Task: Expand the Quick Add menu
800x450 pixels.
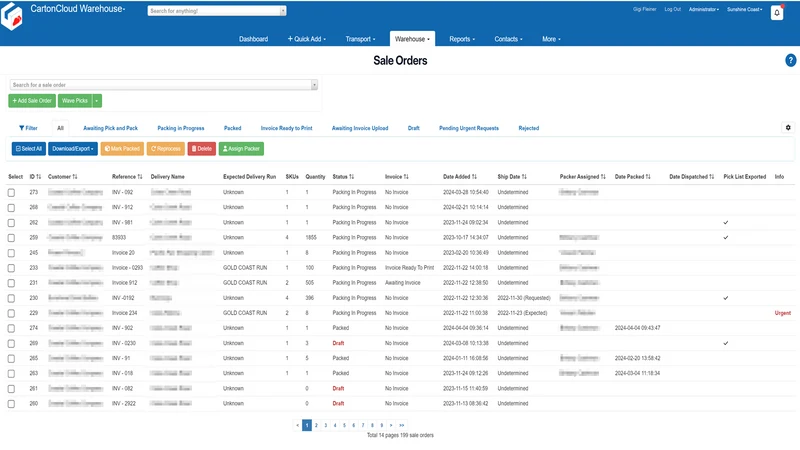Action: pos(307,39)
